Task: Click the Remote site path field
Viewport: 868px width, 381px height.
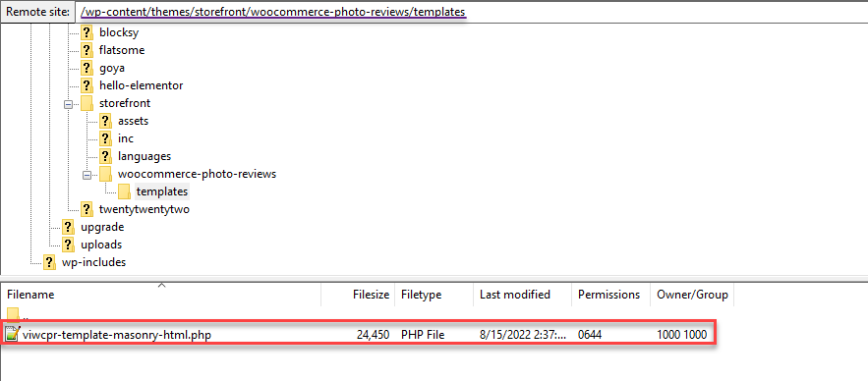Action: click(x=471, y=12)
